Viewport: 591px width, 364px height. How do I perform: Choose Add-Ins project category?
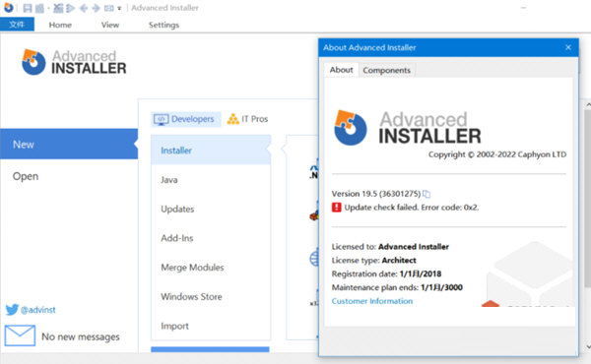[x=211, y=238]
